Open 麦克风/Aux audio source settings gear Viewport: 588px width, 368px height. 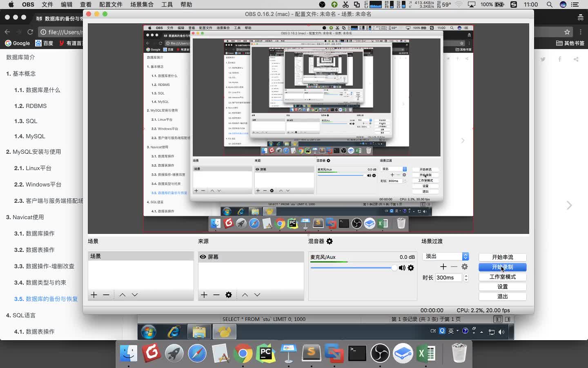click(411, 268)
